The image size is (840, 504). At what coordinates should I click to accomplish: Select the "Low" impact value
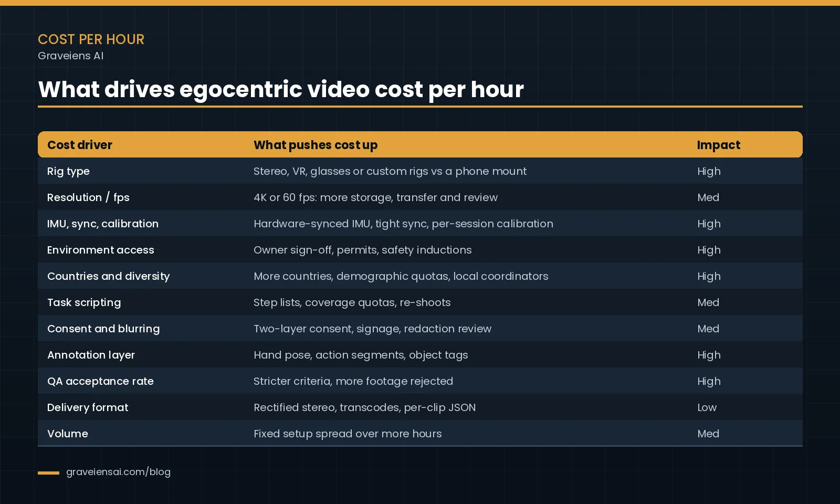coord(707,407)
